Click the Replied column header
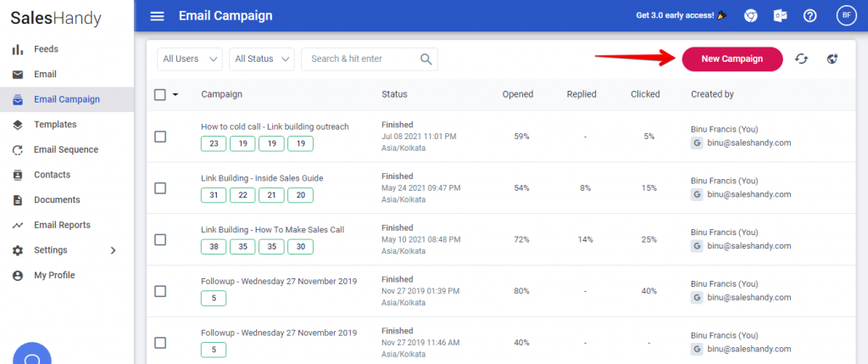Image resolution: width=868 pixels, height=364 pixels. pyautogui.click(x=581, y=94)
